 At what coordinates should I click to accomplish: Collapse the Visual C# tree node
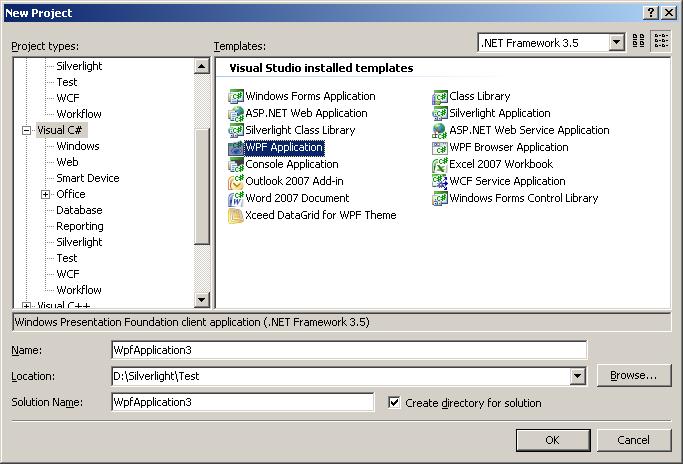[x=27, y=130]
